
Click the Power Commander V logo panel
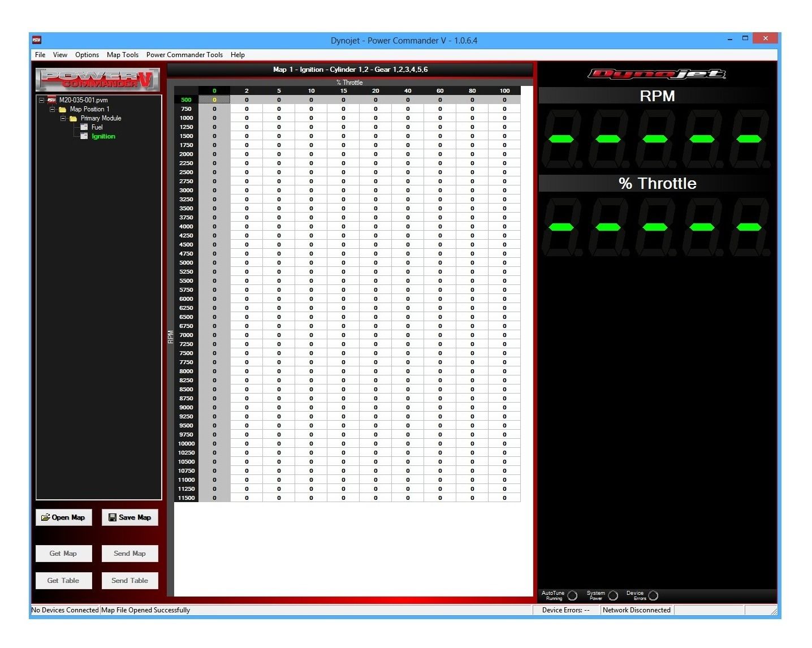pyautogui.click(x=98, y=79)
